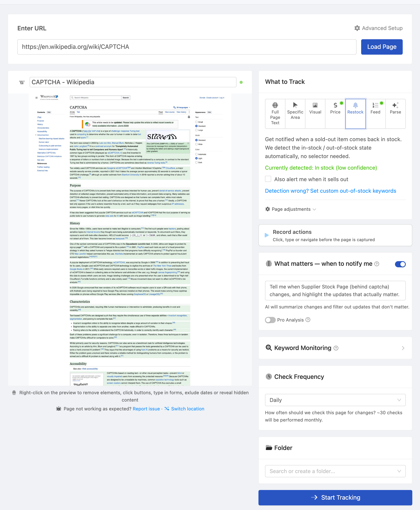Expand the Page adjustments section
The height and width of the screenshot is (510, 420).
(x=291, y=209)
